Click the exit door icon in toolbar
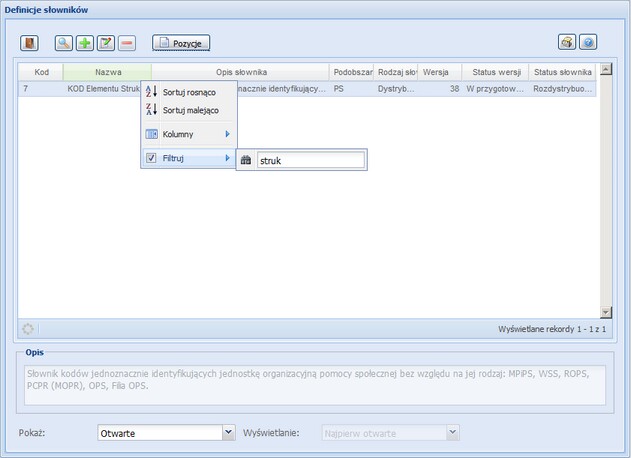The height and width of the screenshot is (458, 631). (29, 43)
